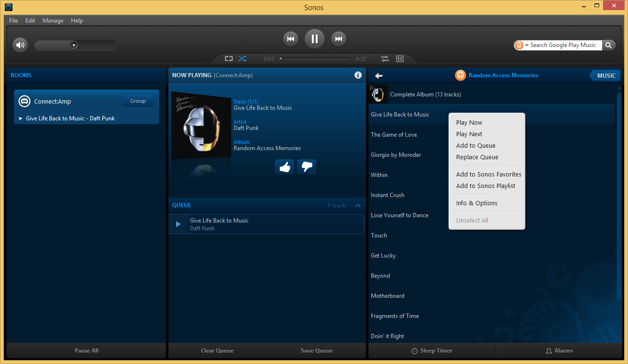This screenshot has height=364, width=628.
Task: Click the Google Play Music icon in search box
Action: [x=519, y=45]
